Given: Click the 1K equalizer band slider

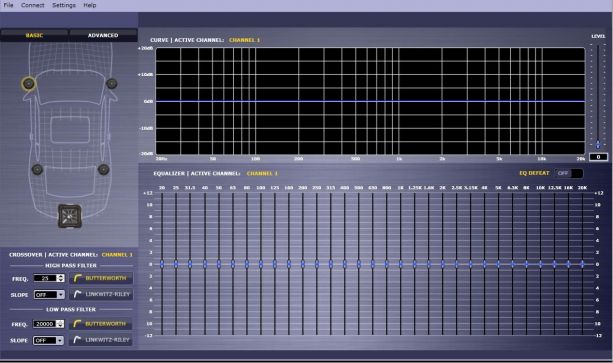Looking at the screenshot, I should (x=401, y=264).
